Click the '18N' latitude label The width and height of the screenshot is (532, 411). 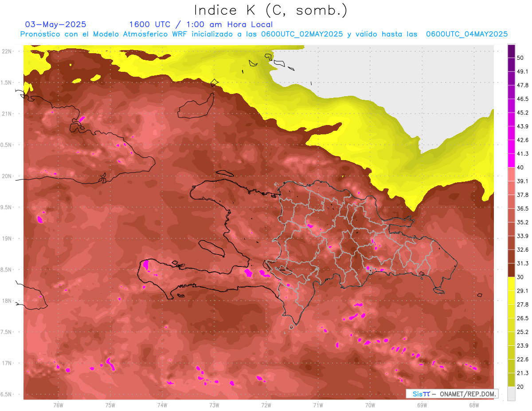pos(8,301)
